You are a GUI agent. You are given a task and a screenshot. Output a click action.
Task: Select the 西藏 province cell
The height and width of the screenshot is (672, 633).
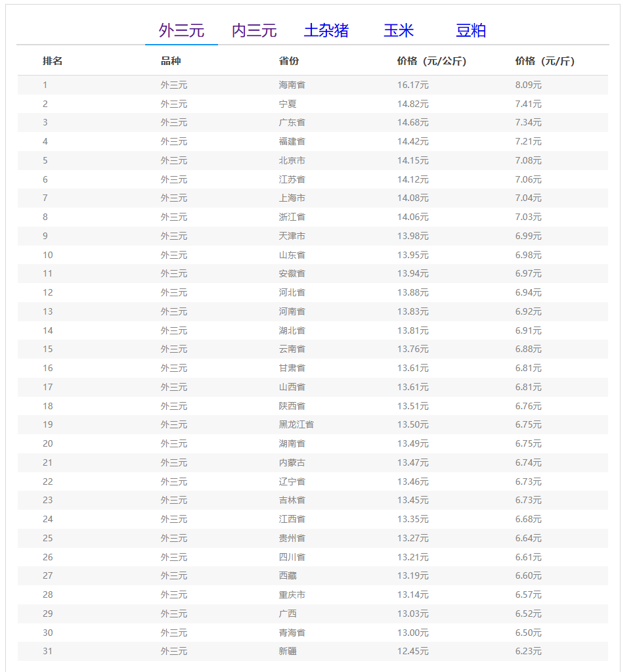point(288,575)
